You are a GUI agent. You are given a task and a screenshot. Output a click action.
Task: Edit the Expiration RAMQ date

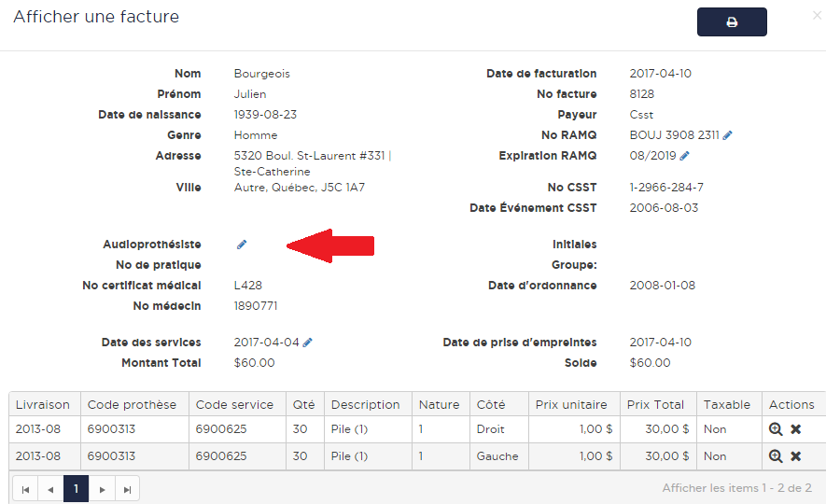tap(684, 156)
